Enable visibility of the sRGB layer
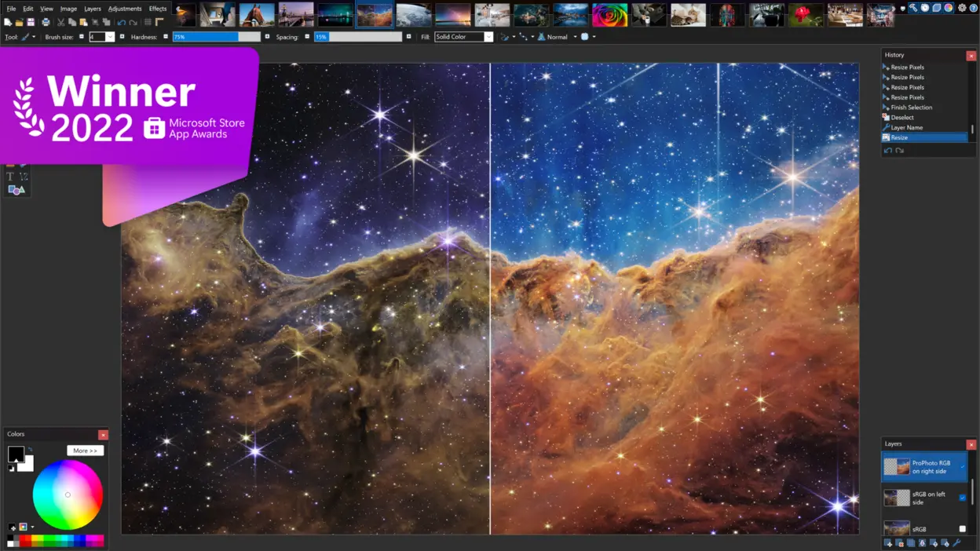Image resolution: width=980 pixels, height=551 pixels. pos(963,529)
